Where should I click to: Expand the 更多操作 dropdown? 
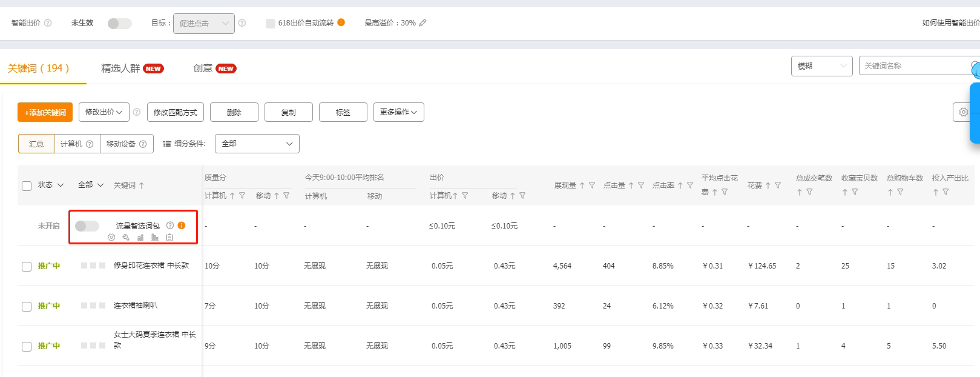point(398,112)
